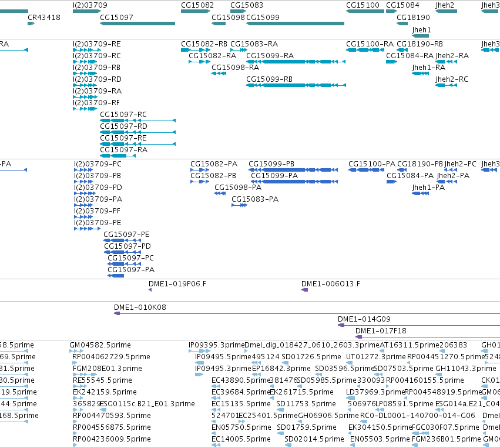Select transcript l(2)03709-RF
The height and width of the screenshot is (448, 500).
85,109
